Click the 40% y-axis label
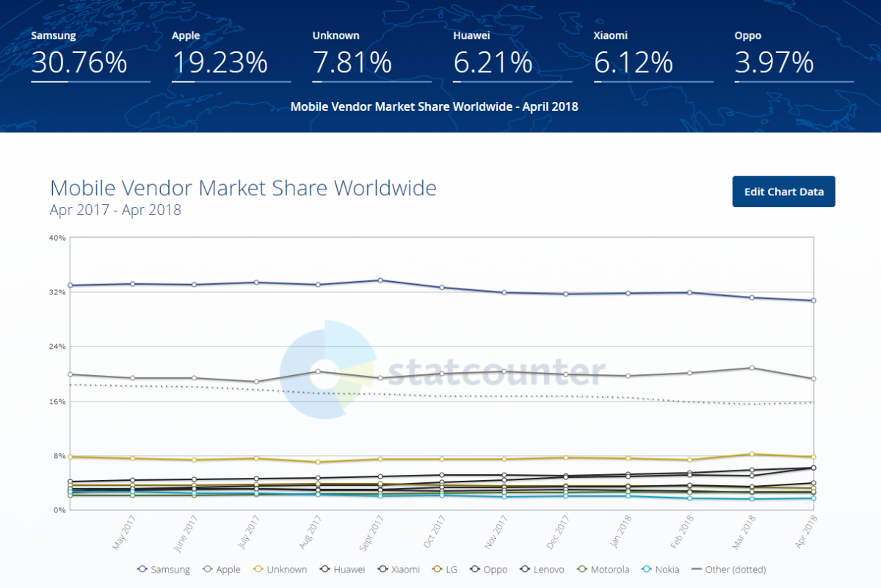 (x=58, y=238)
